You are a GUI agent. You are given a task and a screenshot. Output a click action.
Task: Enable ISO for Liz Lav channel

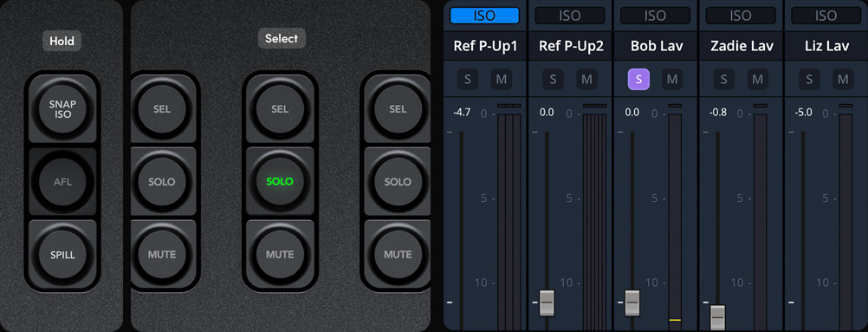point(826,16)
